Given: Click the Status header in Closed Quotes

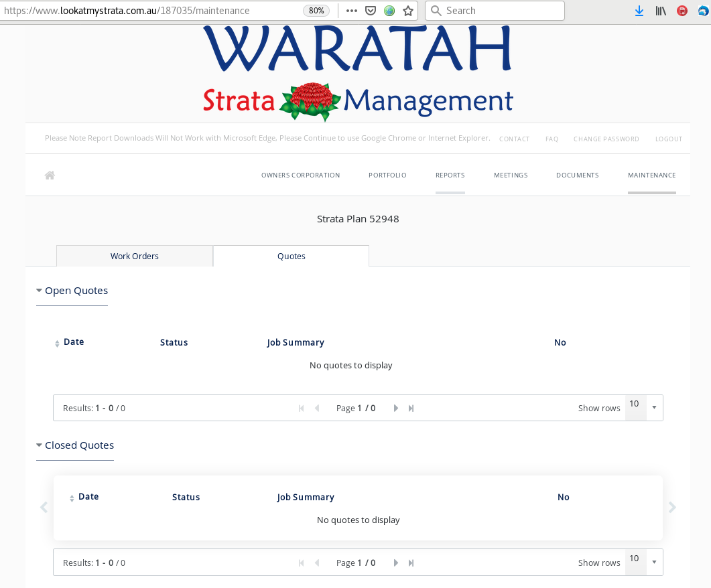Looking at the screenshot, I should [x=186, y=497].
